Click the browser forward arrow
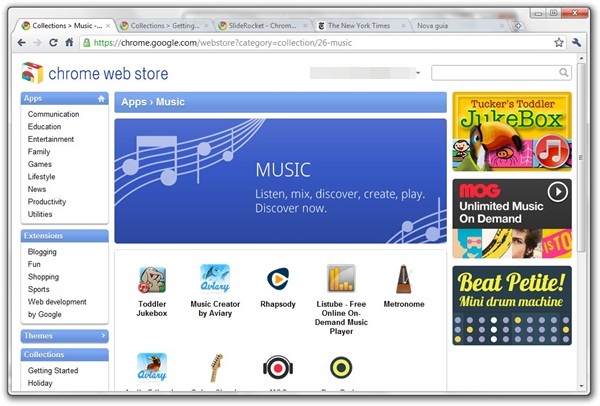Viewport: 600px width, 406px height. (37, 42)
